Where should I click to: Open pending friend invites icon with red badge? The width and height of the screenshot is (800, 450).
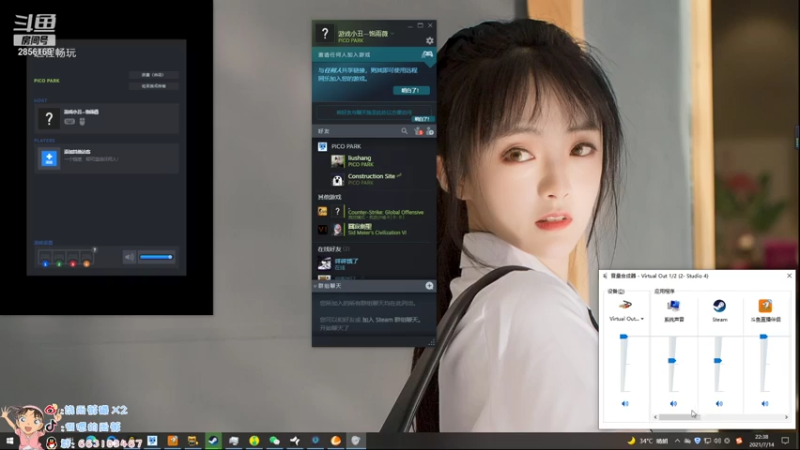point(418,132)
